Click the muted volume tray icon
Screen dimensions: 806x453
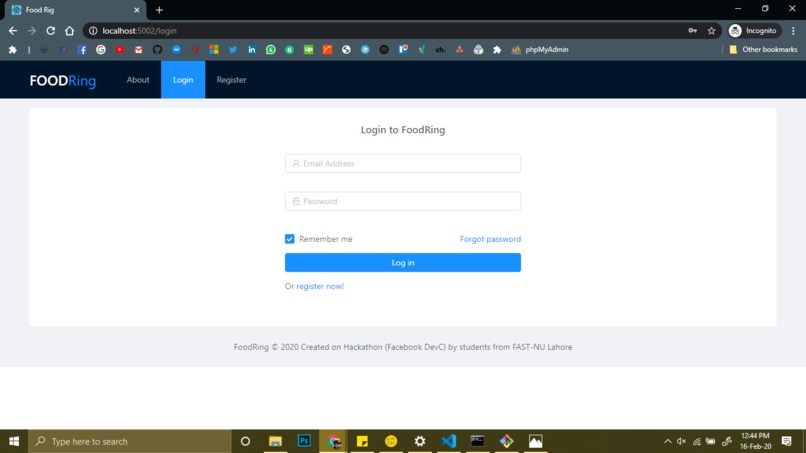pyautogui.click(x=682, y=441)
